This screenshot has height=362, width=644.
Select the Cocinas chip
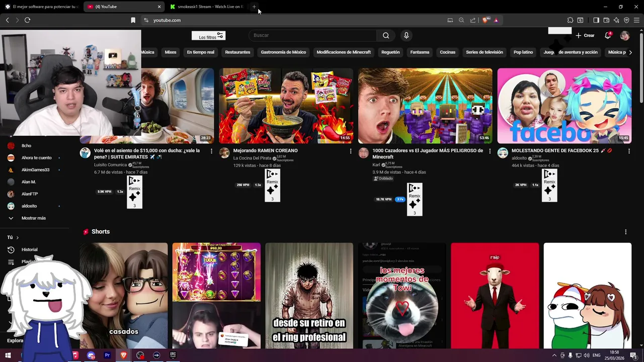coord(447,52)
